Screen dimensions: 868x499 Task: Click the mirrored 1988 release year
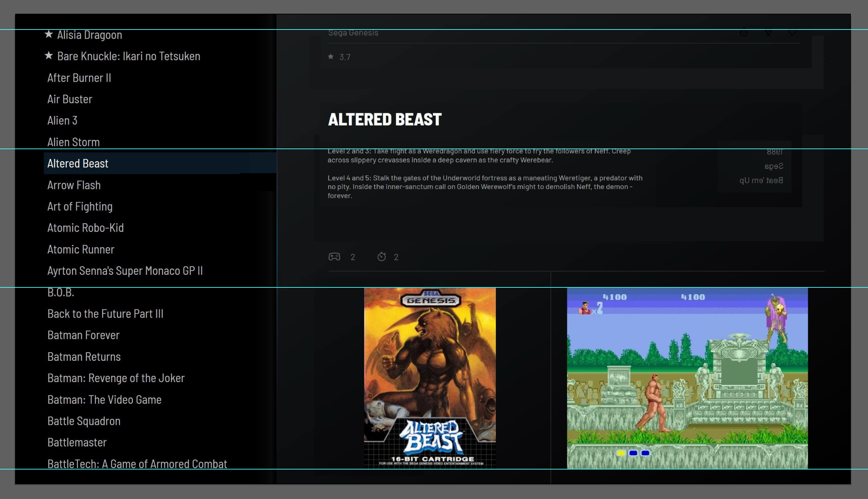[775, 152]
